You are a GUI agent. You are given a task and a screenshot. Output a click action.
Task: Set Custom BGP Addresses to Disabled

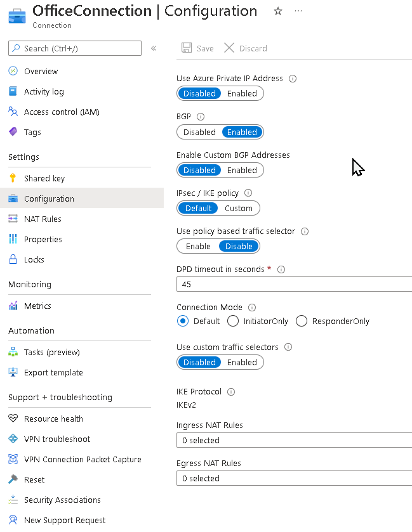point(199,170)
